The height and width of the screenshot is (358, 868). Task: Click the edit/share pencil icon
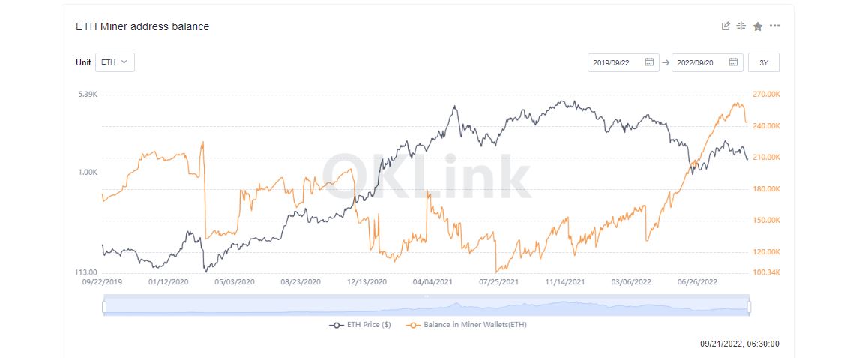click(726, 26)
